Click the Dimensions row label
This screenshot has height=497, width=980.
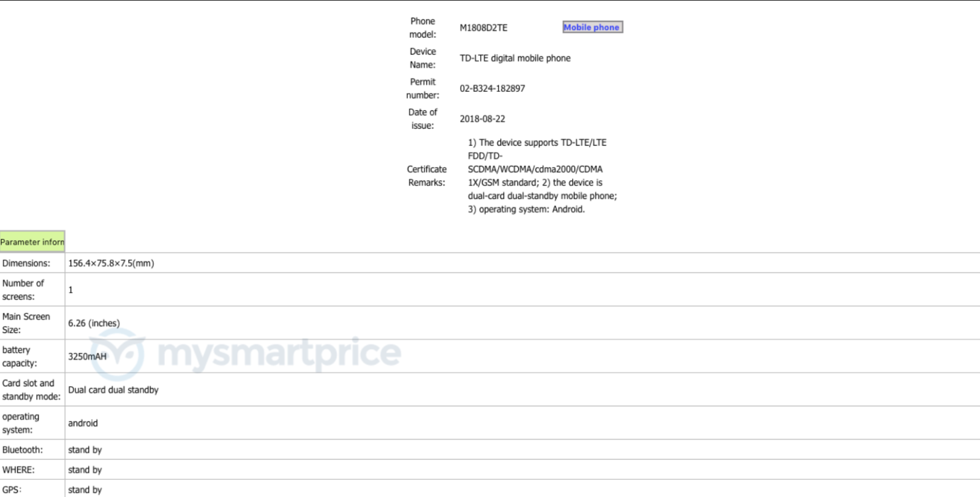26,263
